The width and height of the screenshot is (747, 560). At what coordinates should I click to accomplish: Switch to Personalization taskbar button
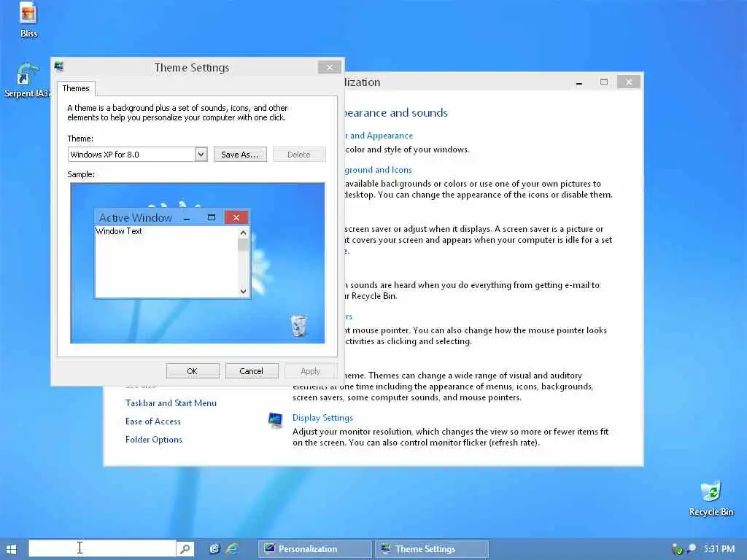[315, 549]
